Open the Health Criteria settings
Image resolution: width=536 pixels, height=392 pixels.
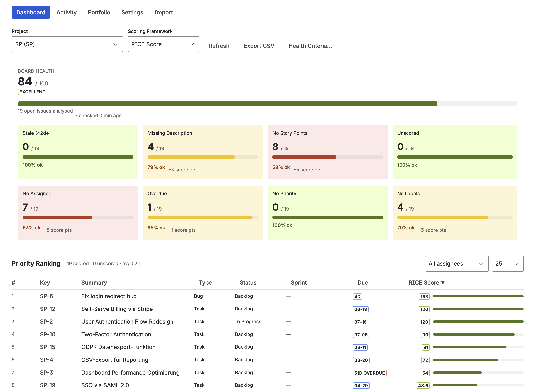[310, 46]
